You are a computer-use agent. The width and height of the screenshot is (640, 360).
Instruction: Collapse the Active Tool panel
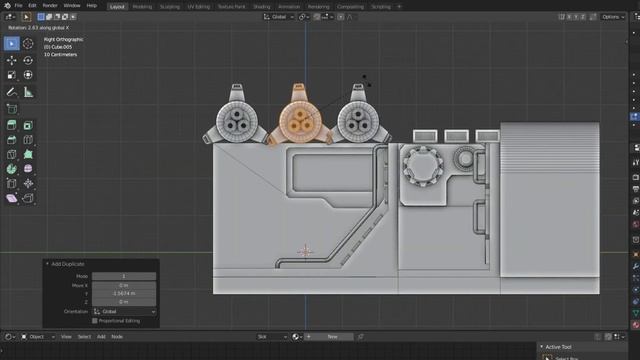[542, 347]
